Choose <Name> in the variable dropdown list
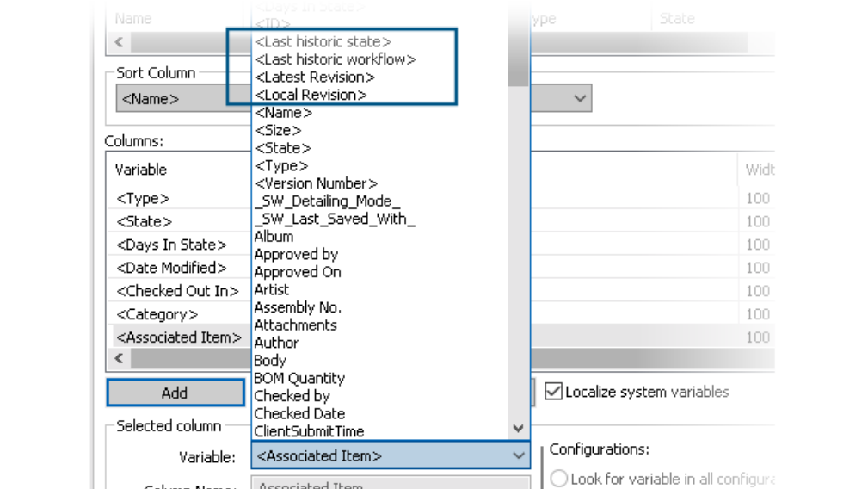This screenshot has height=489, width=868. coord(284,113)
